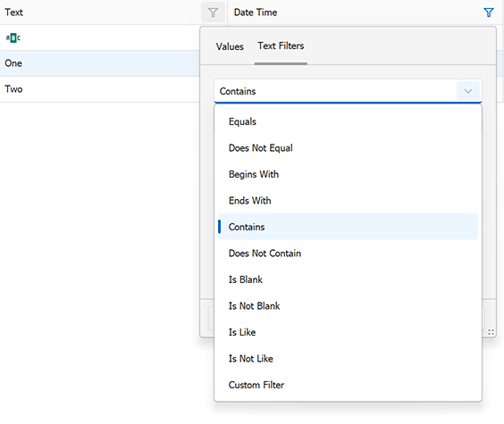Collapse the Contains combo box arrow
504x424 pixels.
point(468,91)
